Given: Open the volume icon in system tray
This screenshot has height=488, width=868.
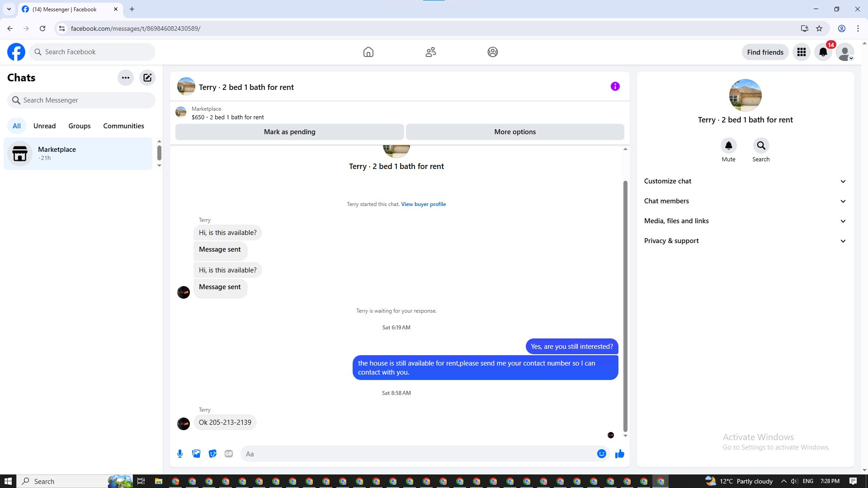Looking at the screenshot, I should 794,481.
